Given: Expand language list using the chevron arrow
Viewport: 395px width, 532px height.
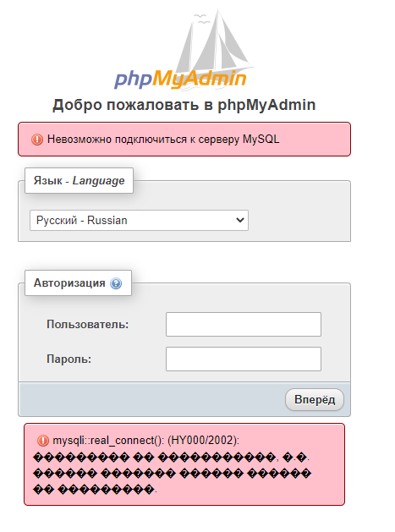Looking at the screenshot, I should pos(240,220).
